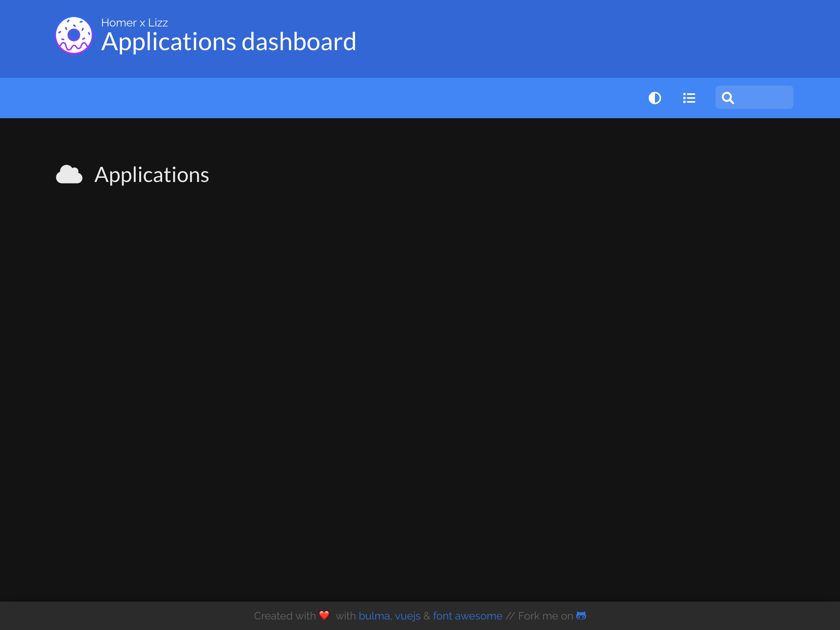Open the GitHub fork icon link
This screenshot has height=630, width=840.
[x=581, y=616]
